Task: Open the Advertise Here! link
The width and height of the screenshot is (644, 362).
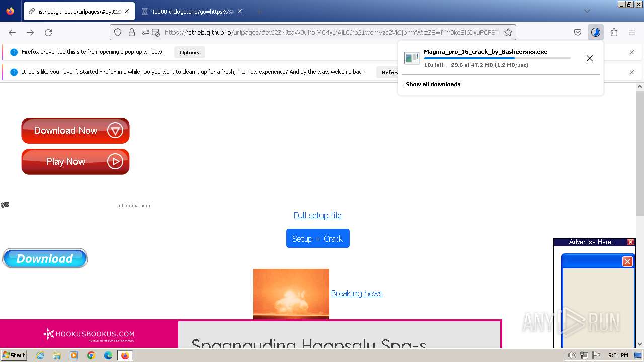Action: (x=591, y=242)
